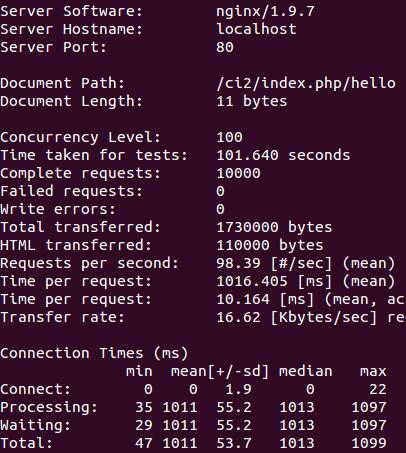The image size is (406, 453).
Task: Click the Concurrency Level value 100
Action: click(x=230, y=137)
